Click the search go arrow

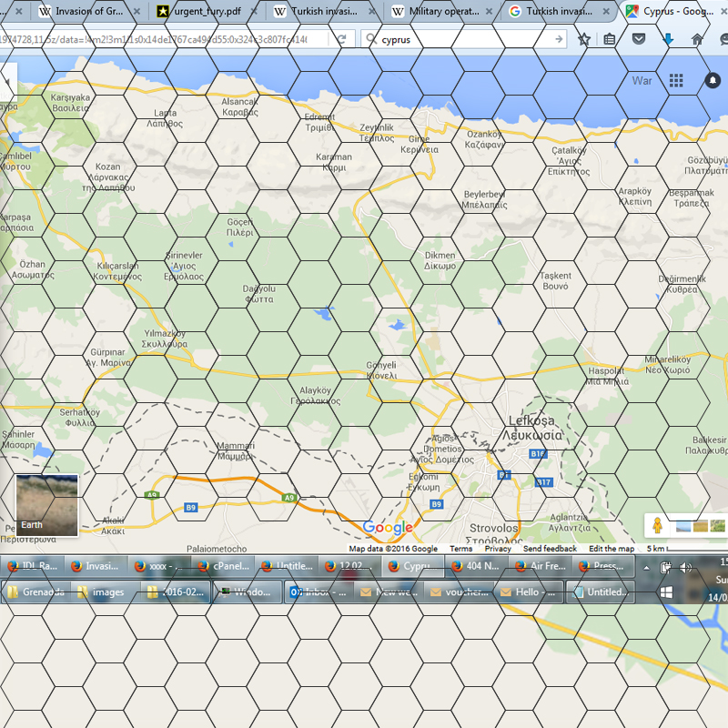pyautogui.click(x=559, y=39)
